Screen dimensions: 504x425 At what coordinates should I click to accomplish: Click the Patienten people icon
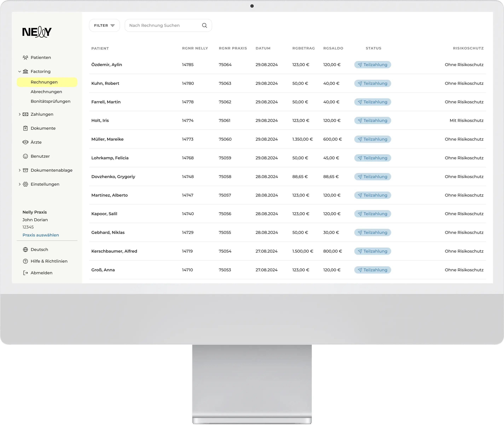[25, 58]
